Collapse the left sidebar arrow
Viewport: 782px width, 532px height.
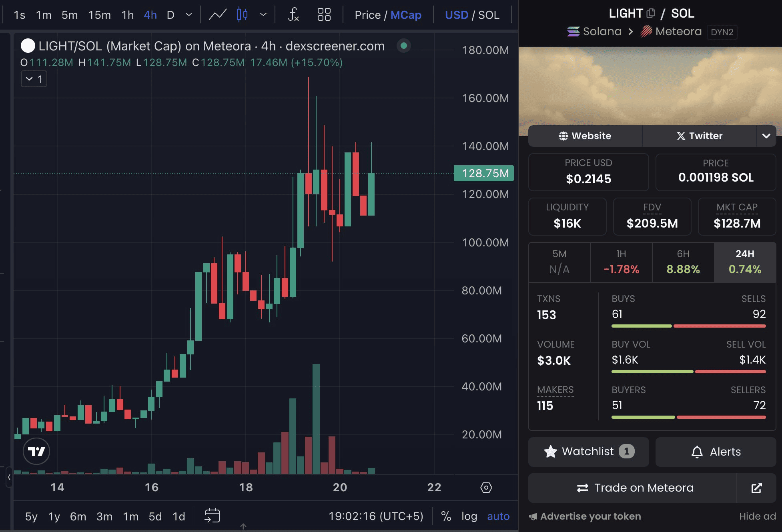click(9, 477)
